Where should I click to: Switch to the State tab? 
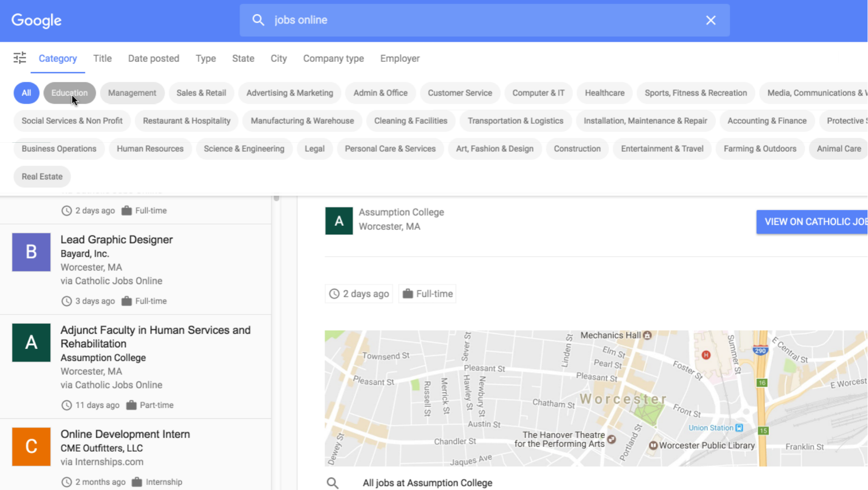(x=243, y=58)
